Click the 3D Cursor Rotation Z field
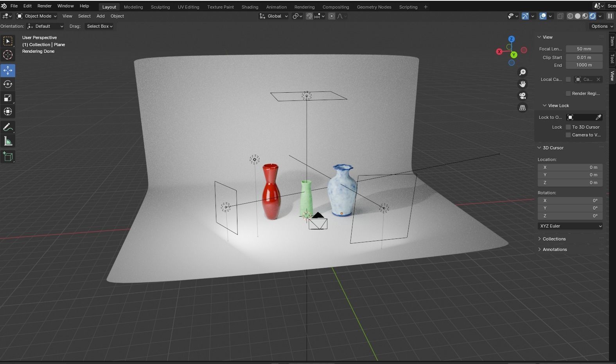The image size is (616, 364). pos(570,216)
